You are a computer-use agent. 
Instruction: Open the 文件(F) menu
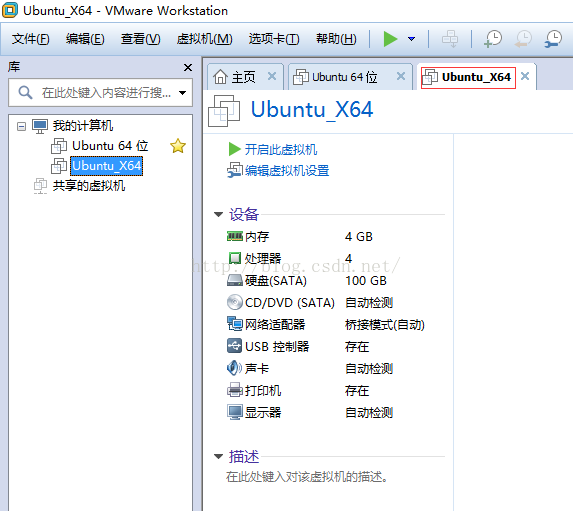click(30, 39)
